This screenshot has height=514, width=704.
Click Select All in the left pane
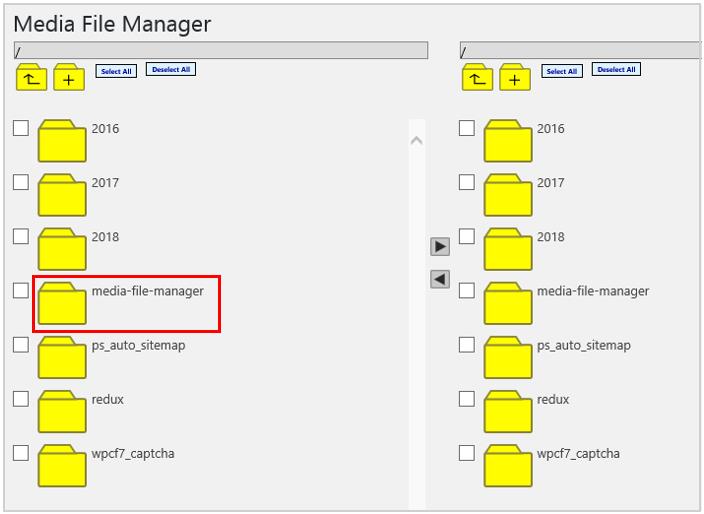pos(116,71)
